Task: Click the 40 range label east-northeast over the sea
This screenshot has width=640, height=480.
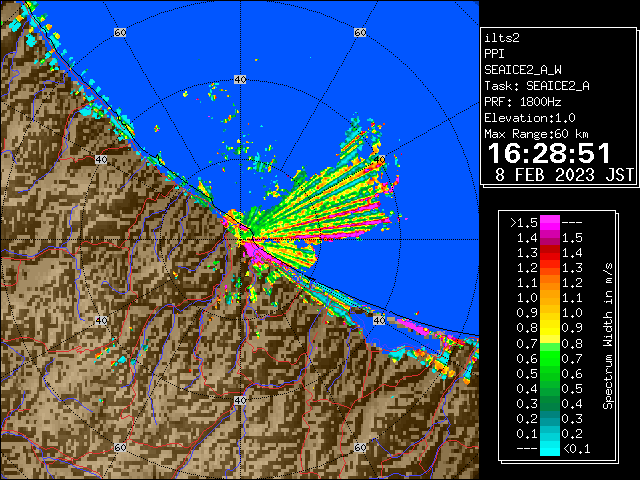Action: (379, 160)
